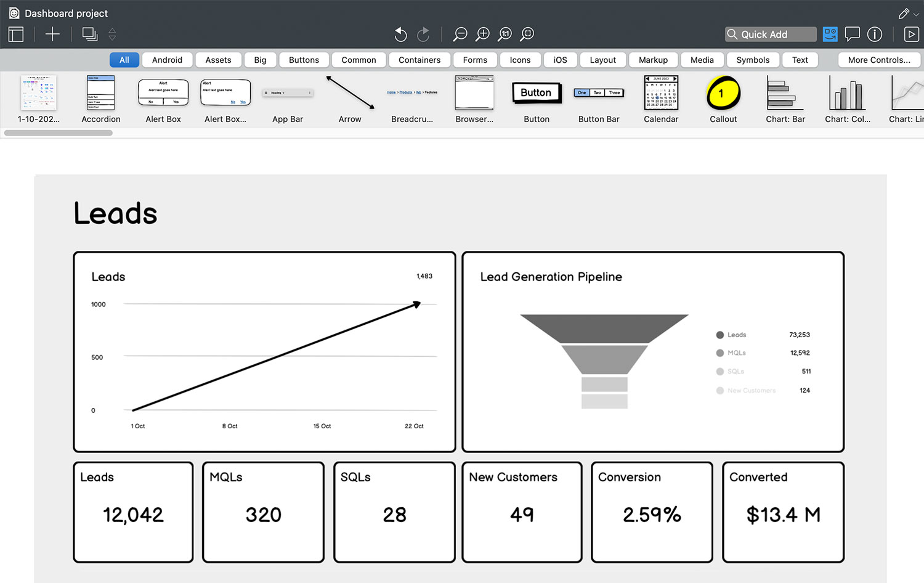This screenshot has width=924, height=583.
Task: Open the arrange order arrows control
Action: pyautogui.click(x=112, y=34)
